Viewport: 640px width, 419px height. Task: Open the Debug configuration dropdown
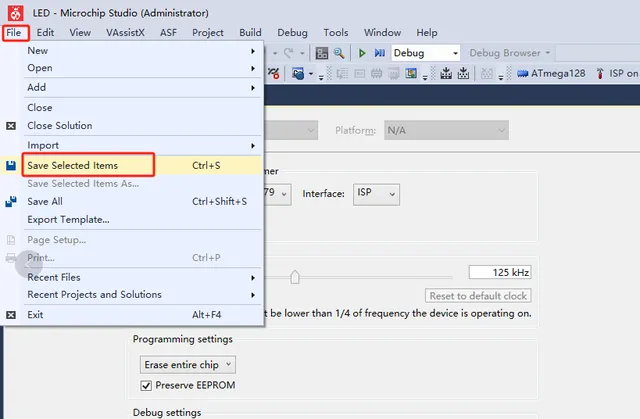tap(426, 53)
